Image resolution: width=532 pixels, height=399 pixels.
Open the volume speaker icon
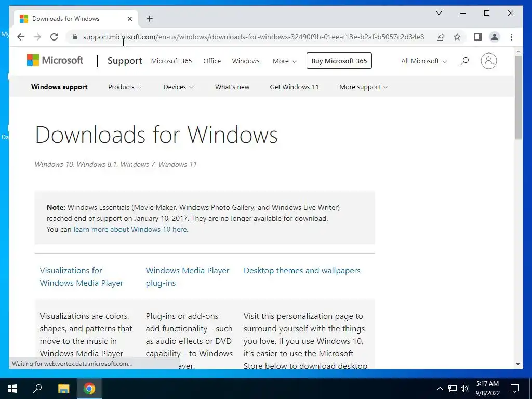point(464,389)
